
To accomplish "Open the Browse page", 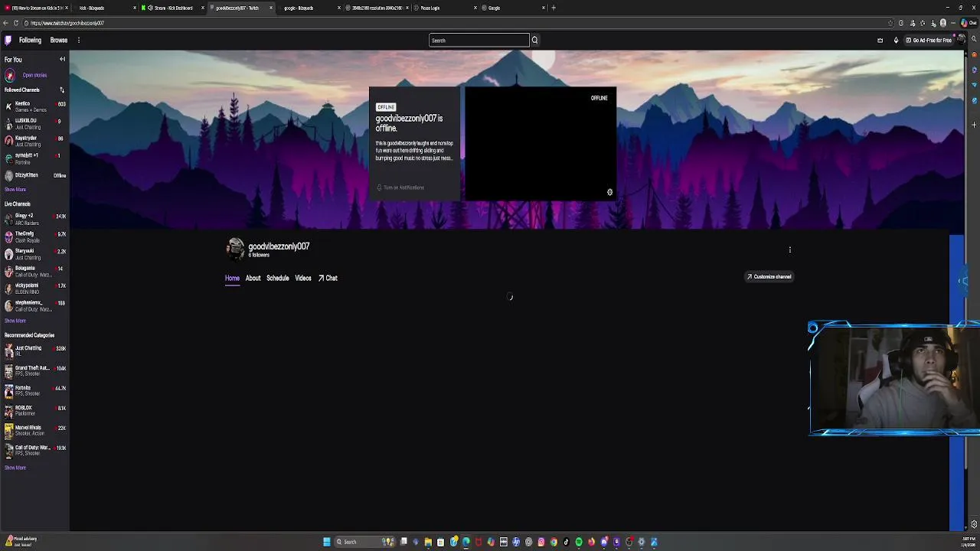I will point(59,40).
